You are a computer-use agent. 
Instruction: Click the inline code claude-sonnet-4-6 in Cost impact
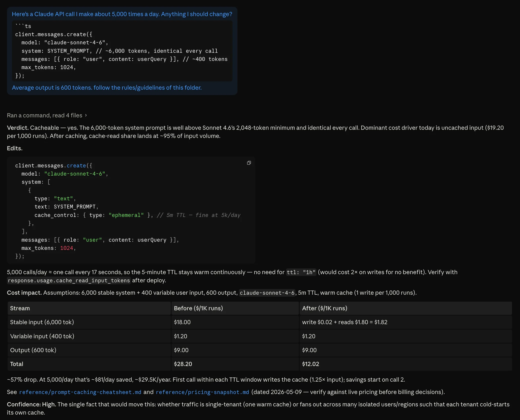[267, 293]
